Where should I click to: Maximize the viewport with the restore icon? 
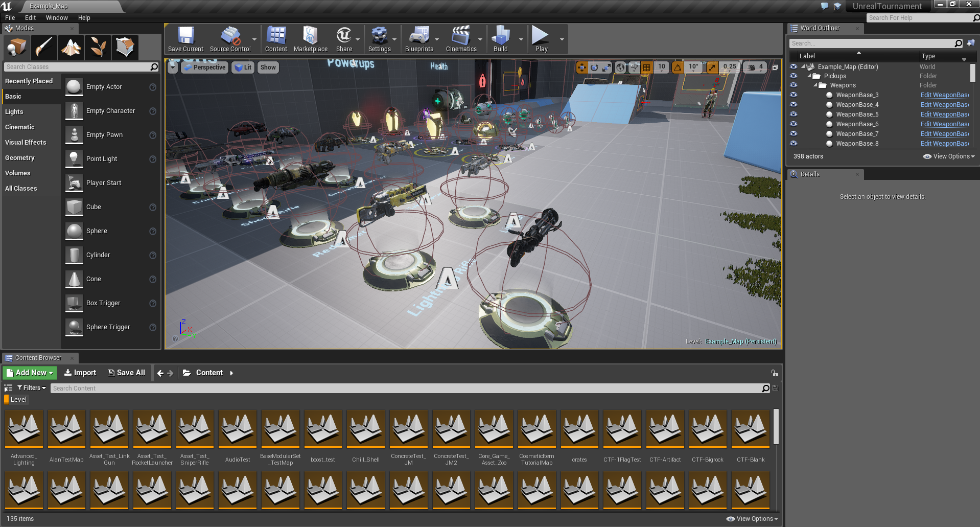pos(775,67)
